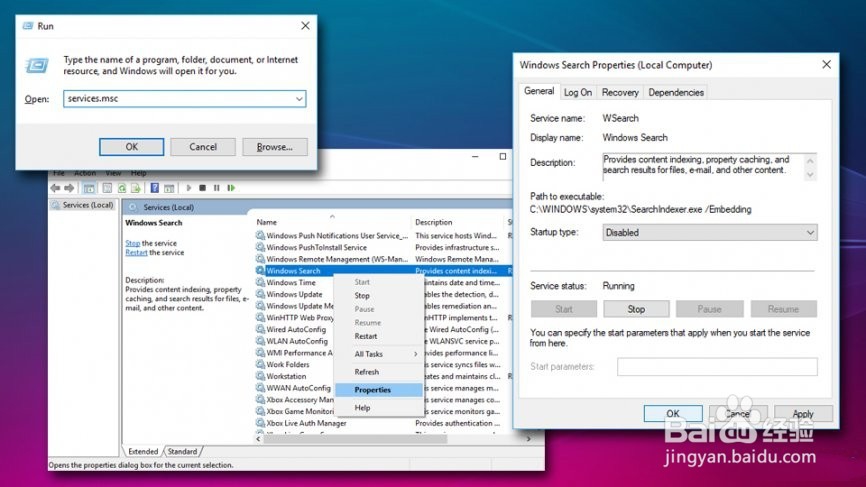Switch to the Log On tab
The height and width of the screenshot is (487, 866).
click(578, 92)
